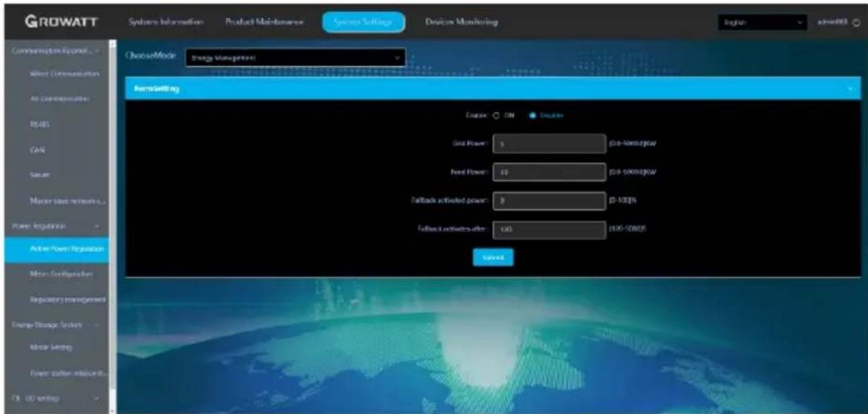Open the Device Monitoring tab

(462, 23)
